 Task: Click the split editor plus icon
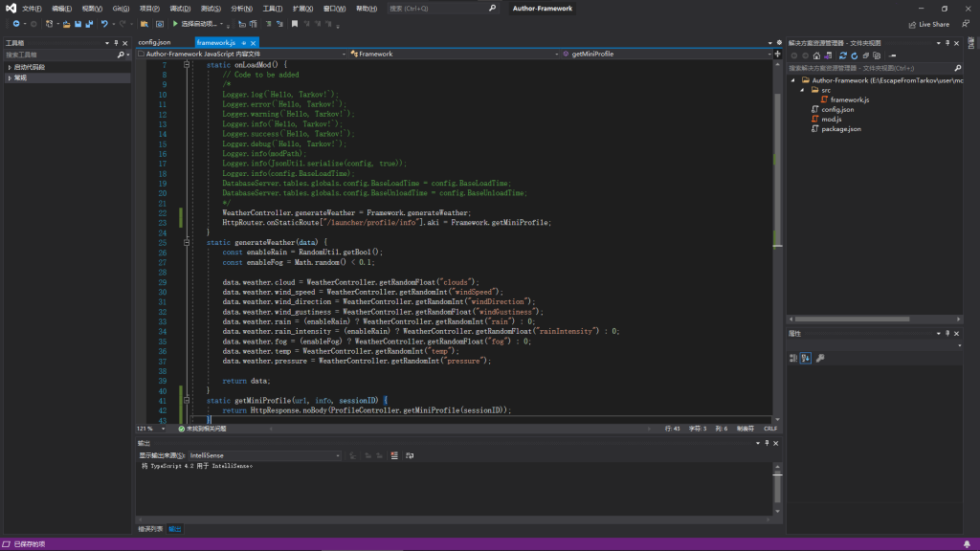tap(777, 54)
